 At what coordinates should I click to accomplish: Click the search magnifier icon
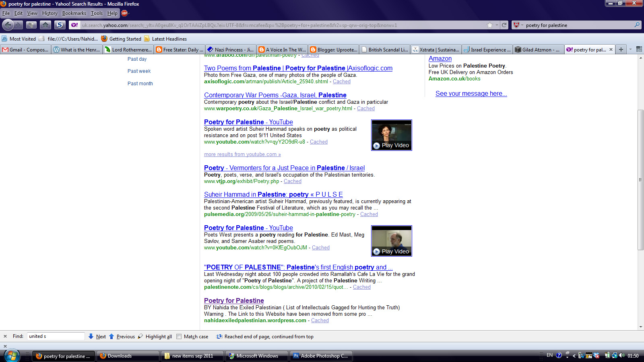click(x=637, y=25)
